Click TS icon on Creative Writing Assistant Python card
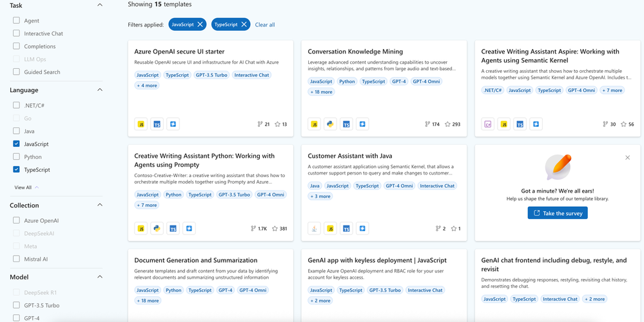Viewport: 644px width, 322px height. coord(173,229)
